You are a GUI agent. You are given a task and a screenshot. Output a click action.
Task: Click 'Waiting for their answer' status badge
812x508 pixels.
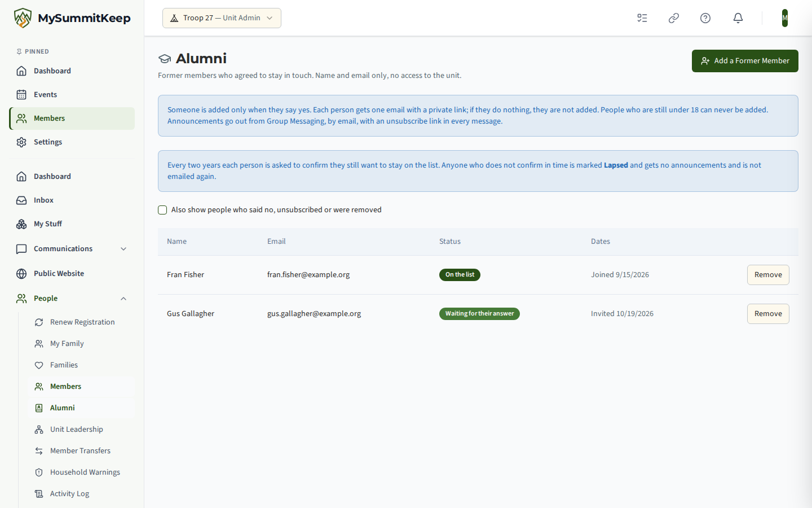(479, 314)
